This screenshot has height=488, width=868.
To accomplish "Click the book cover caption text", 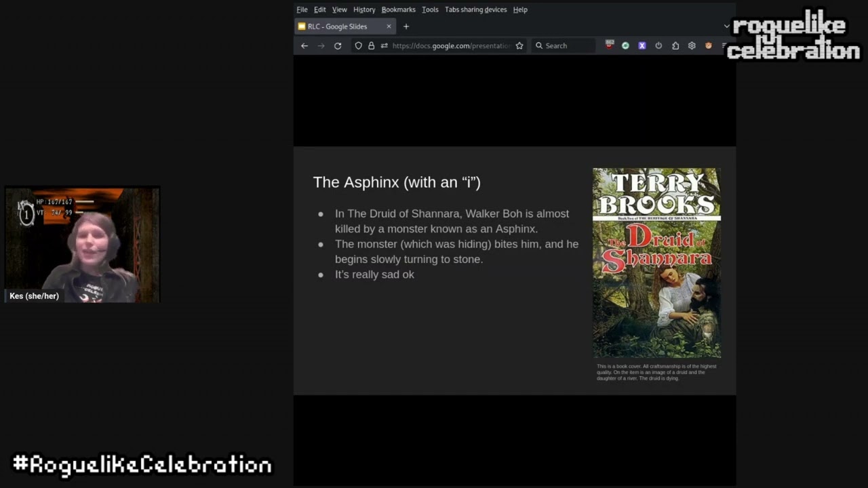I will coord(656,372).
